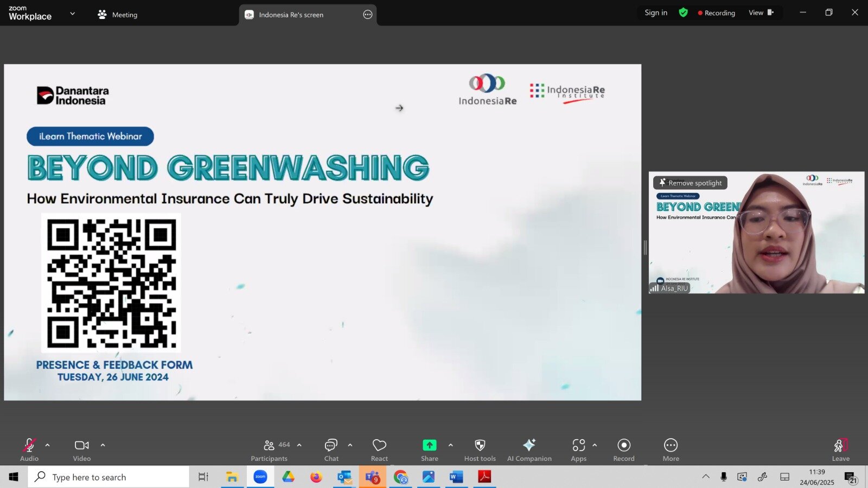Switch to the Meeting tab
Viewport: 868px width, 488px height.
[x=118, y=15]
